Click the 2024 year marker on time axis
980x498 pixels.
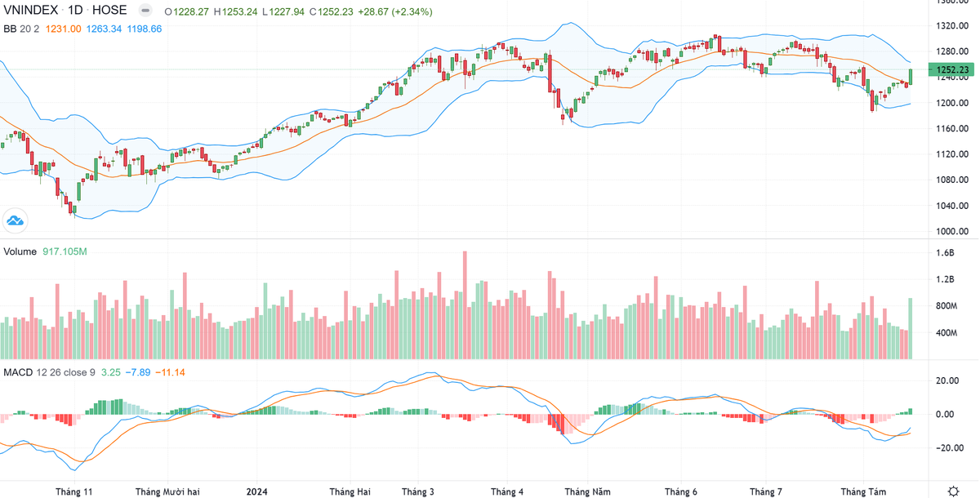(256, 491)
